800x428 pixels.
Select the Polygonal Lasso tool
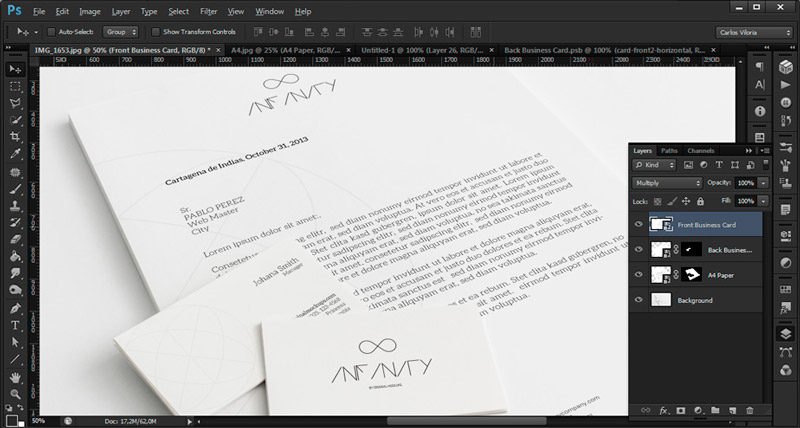click(15, 104)
